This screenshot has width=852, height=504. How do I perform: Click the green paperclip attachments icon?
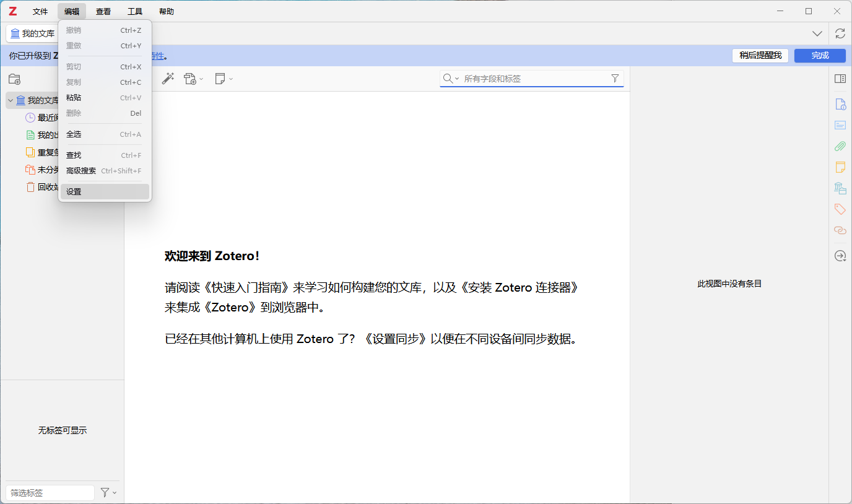[840, 146]
